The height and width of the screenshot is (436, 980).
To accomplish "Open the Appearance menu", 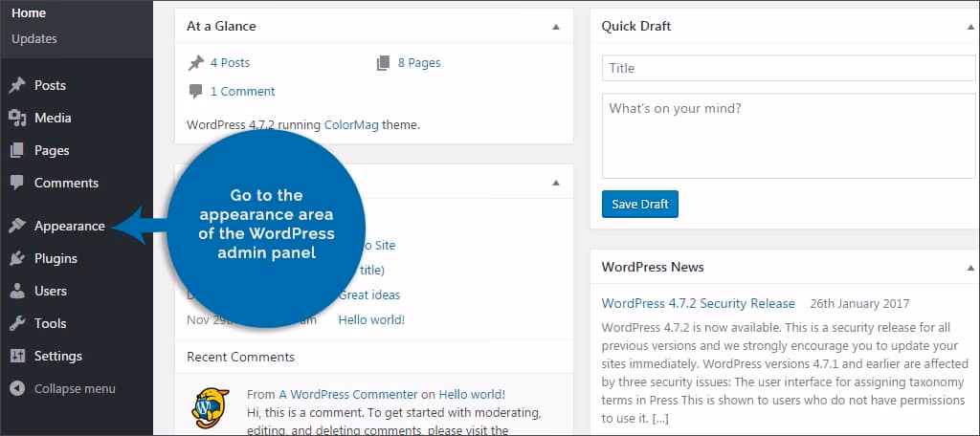I will 69,226.
